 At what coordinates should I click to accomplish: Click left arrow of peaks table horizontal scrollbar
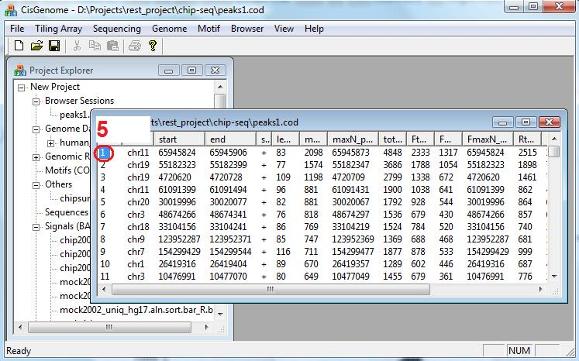(104, 289)
